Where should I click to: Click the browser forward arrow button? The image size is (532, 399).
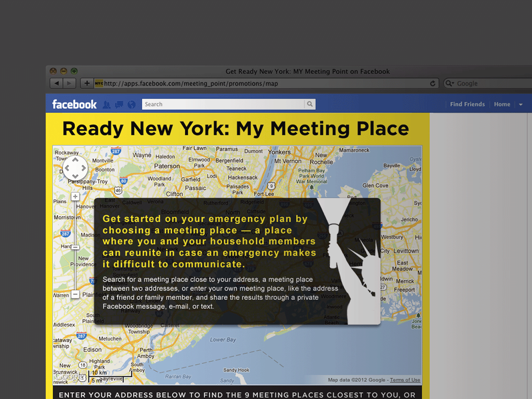click(69, 83)
